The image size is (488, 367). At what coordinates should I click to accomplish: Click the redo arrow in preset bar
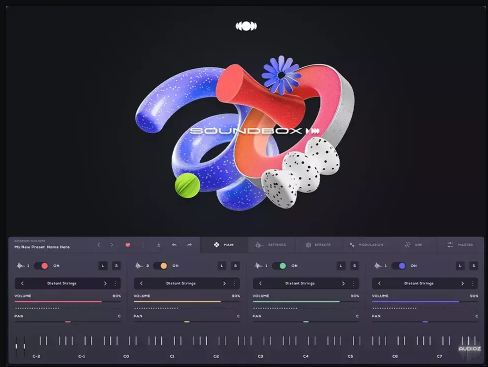[112, 245]
